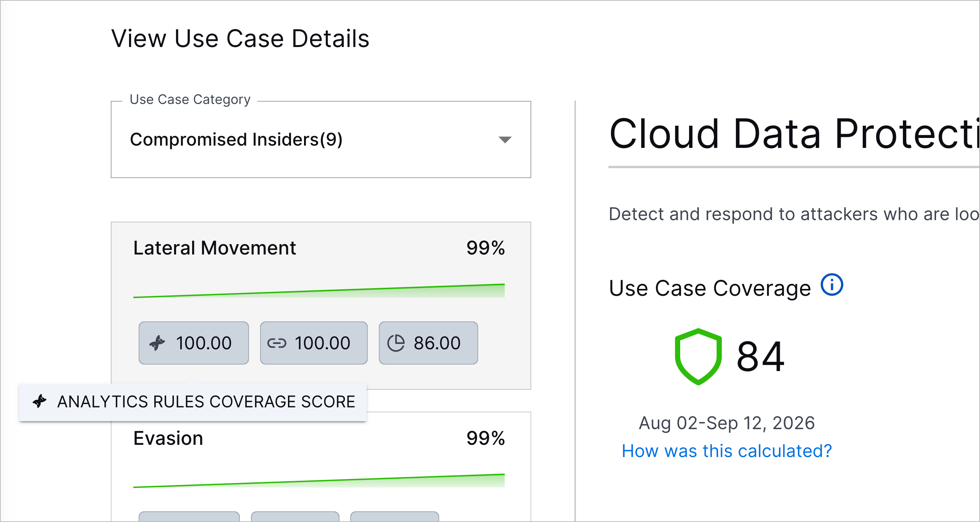This screenshot has width=980, height=522.
Task: Select the Evasion use case card title
Action: point(168,438)
